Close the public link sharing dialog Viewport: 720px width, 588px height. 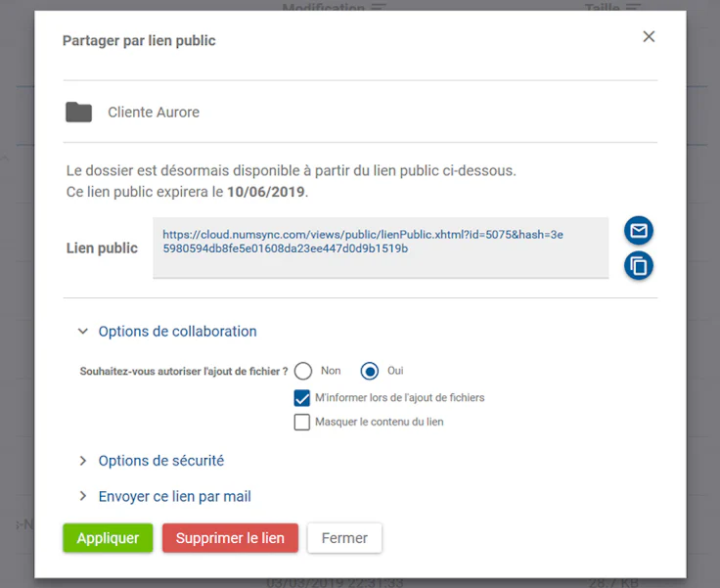pos(649,37)
